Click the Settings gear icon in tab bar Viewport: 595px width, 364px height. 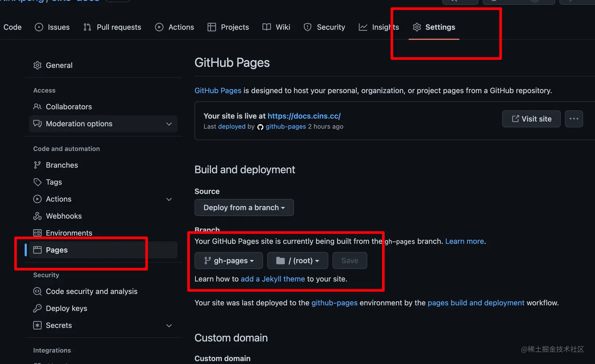[x=417, y=27]
